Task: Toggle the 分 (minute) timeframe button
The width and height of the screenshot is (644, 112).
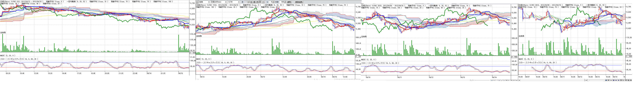Action: (260, 2)
